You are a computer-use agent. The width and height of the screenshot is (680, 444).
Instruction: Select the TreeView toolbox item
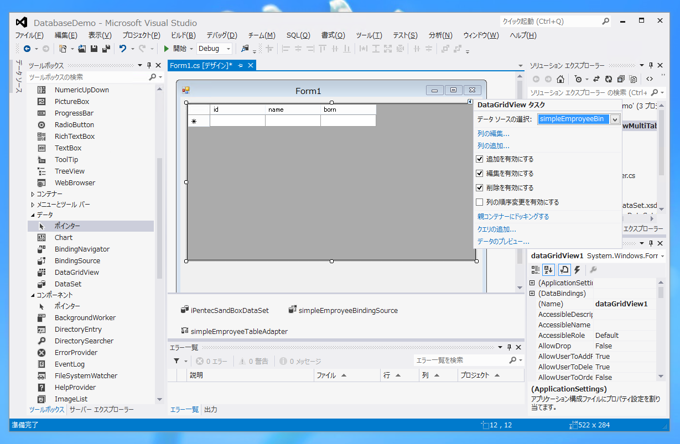point(69,171)
